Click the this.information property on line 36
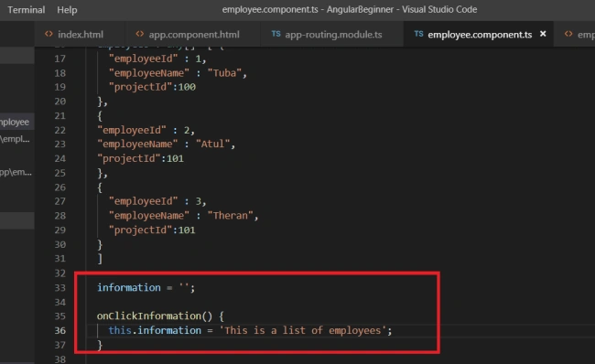This screenshot has width=595, height=364. [155, 331]
